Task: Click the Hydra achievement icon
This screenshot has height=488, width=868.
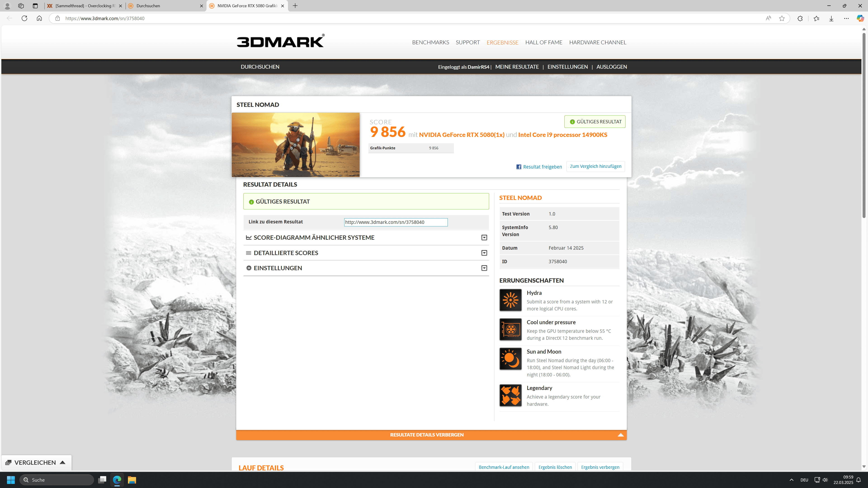Action: [x=510, y=300]
